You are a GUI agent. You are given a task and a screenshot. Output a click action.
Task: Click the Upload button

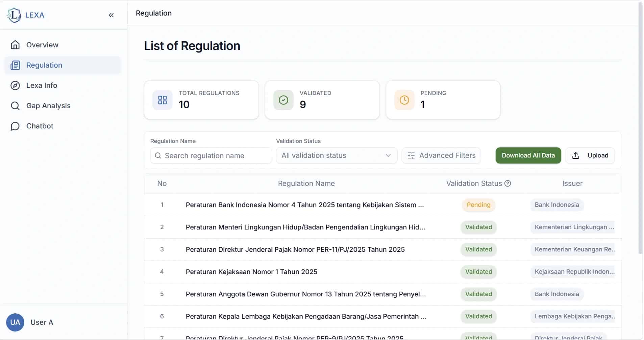[x=590, y=155]
